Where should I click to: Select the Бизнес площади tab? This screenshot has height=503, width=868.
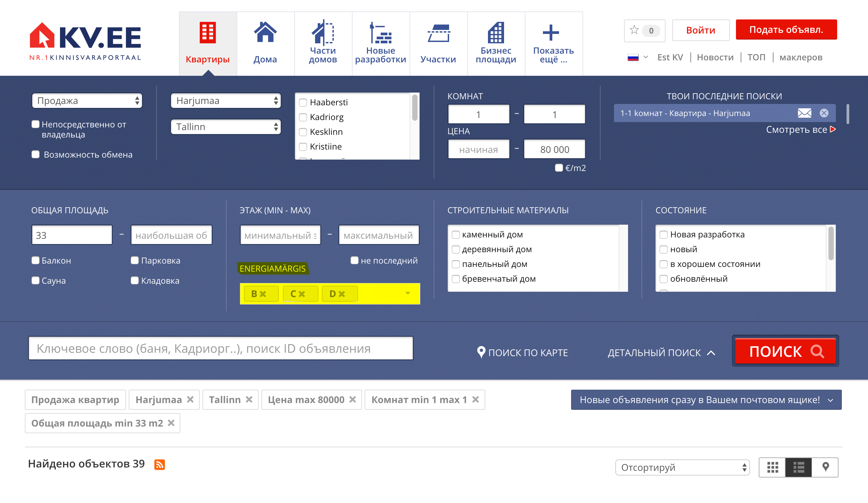pos(496,44)
